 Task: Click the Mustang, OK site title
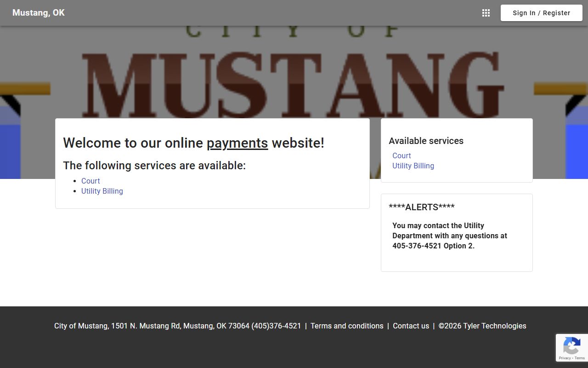(x=39, y=13)
